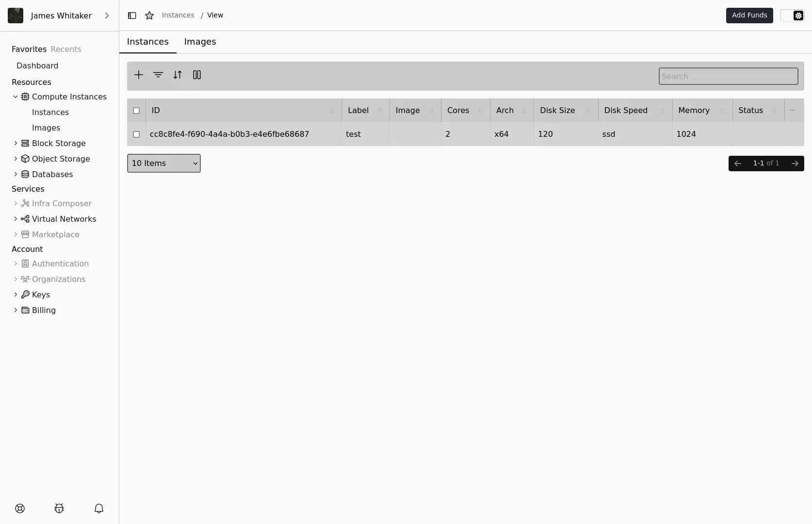
Task: Add a new compute instance via plus icon
Action: [139, 75]
